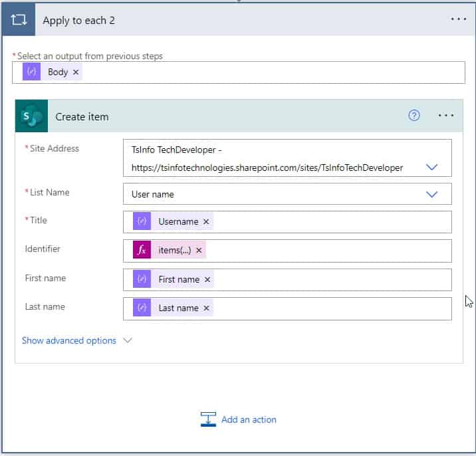Click the Create item header title
Screen dimensions: 476x456
tap(82, 117)
